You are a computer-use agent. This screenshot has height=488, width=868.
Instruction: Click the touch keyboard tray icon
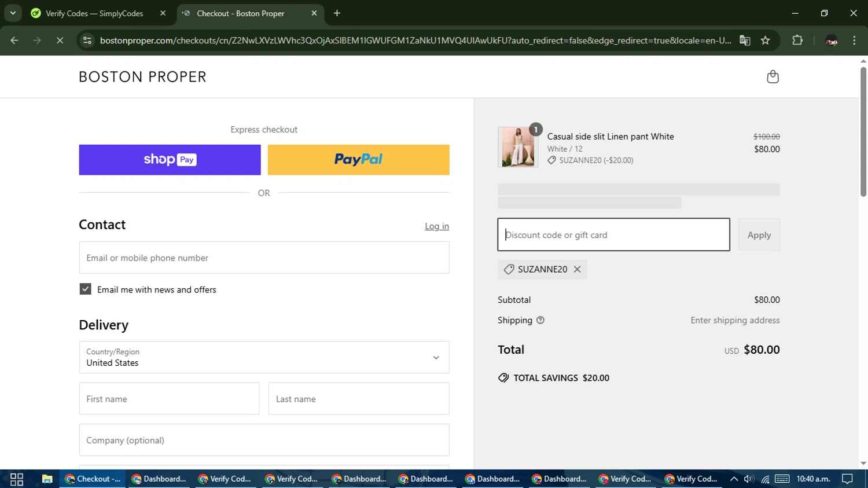pos(782,479)
